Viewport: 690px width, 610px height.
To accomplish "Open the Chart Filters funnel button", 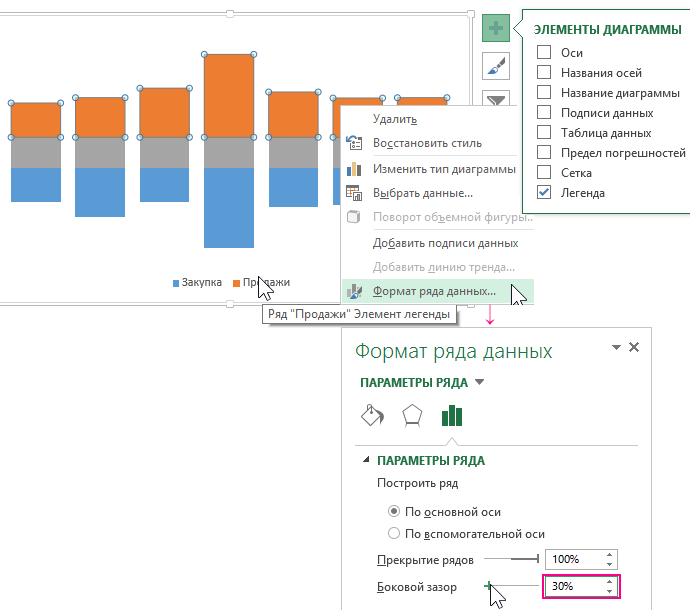I will [496, 99].
